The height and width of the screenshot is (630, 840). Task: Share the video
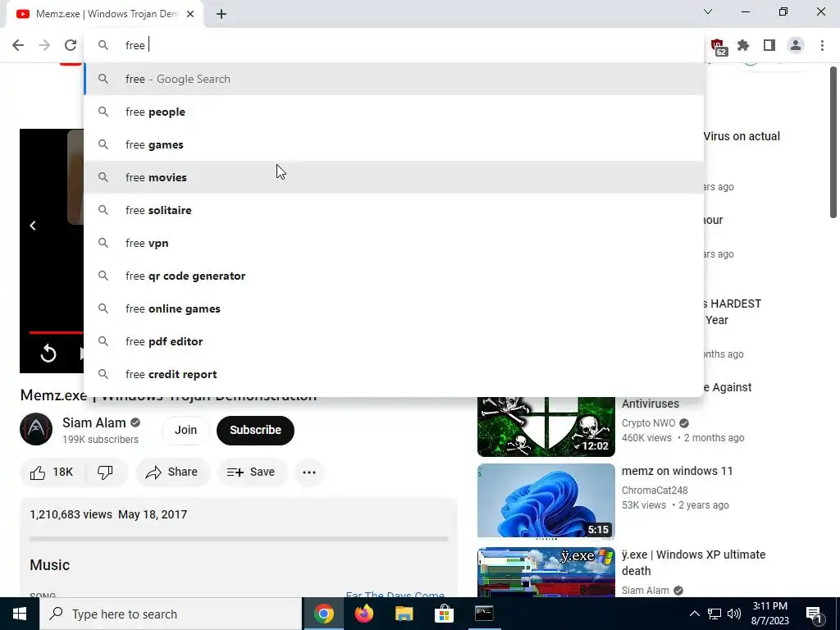click(x=173, y=472)
